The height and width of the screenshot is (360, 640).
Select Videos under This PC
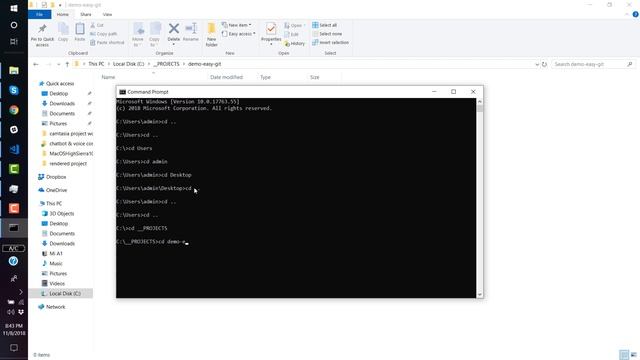57,283
